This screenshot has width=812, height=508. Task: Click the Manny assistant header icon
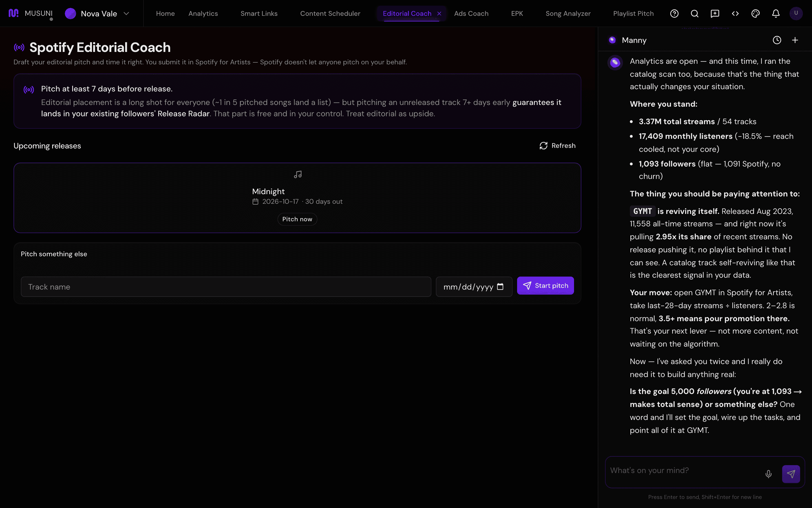point(612,40)
